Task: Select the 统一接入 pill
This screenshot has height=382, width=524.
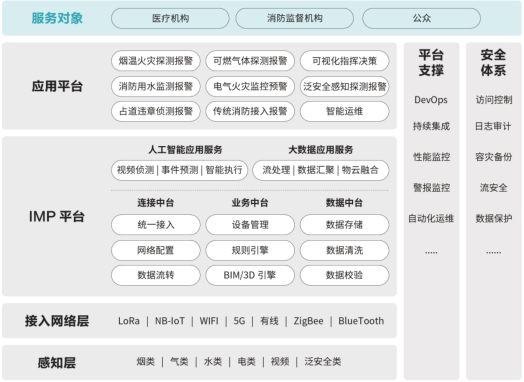Action: (156, 225)
